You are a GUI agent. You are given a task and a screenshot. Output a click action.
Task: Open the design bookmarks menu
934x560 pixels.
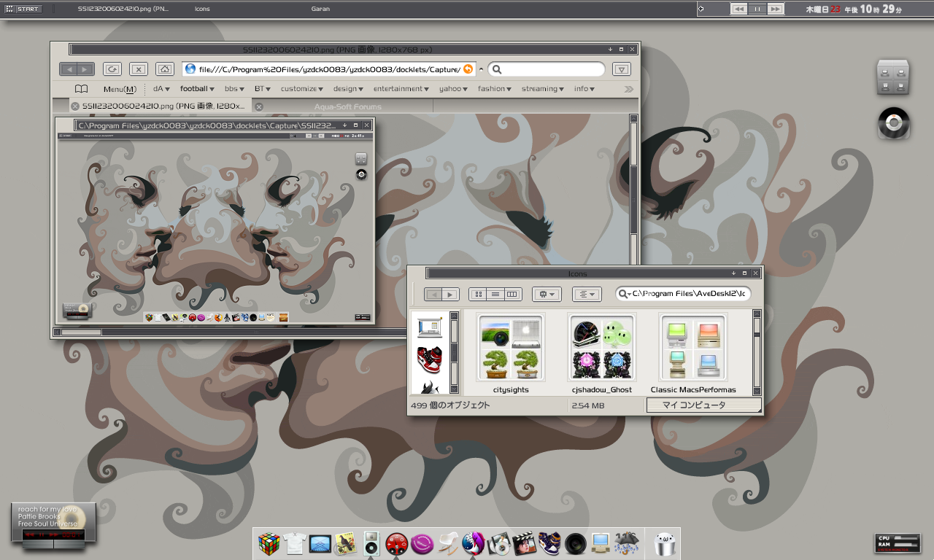click(349, 89)
